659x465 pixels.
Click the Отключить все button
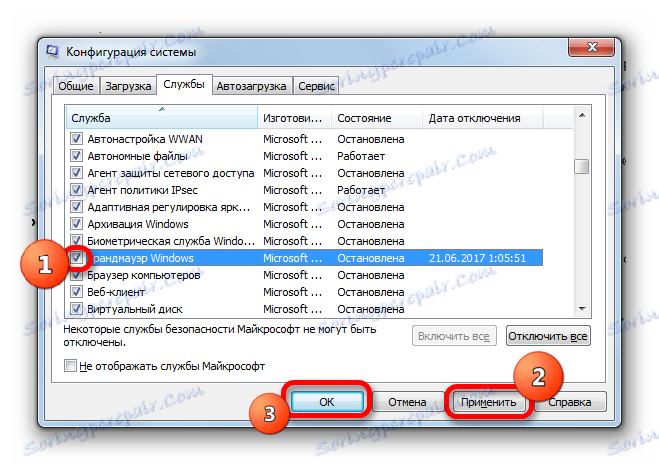point(548,336)
